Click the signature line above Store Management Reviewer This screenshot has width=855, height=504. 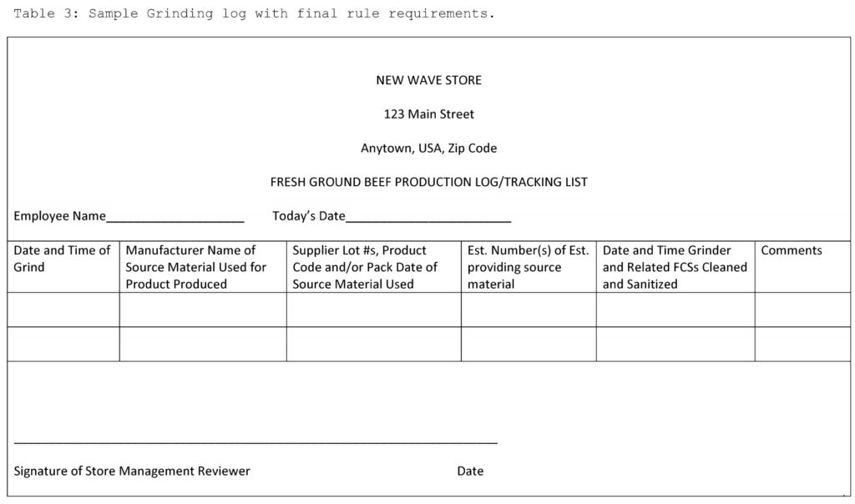point(255,442)
